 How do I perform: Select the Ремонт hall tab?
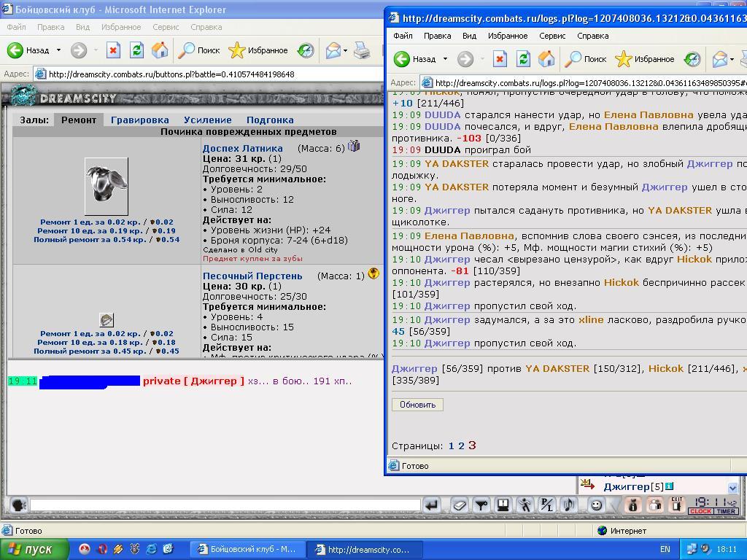tap(79, 120)
